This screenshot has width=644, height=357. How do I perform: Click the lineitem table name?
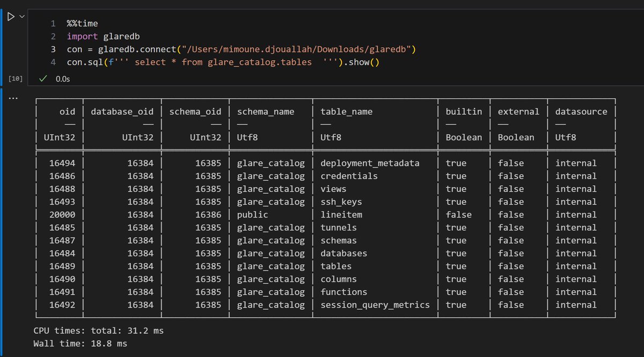click(341, 215)
